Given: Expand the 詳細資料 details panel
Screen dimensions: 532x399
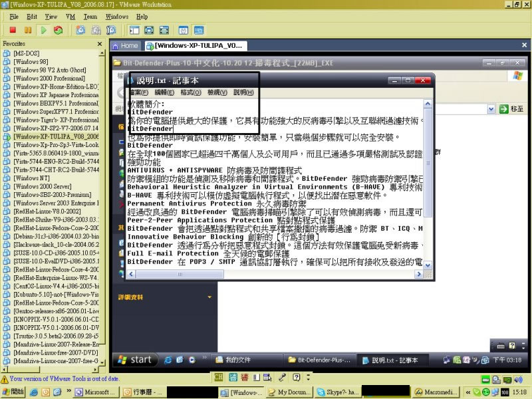Looking at the screenshot, I should (x=209, y=297).
